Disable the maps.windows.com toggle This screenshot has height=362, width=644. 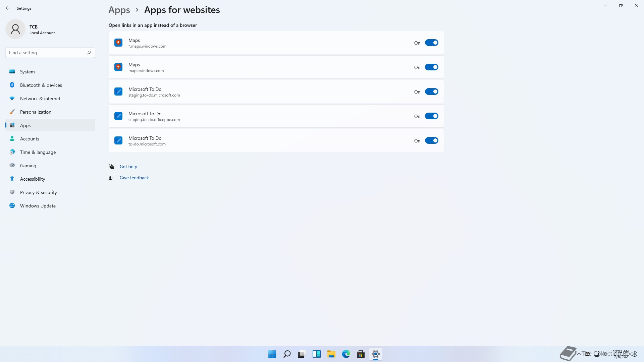pos(431,67)
